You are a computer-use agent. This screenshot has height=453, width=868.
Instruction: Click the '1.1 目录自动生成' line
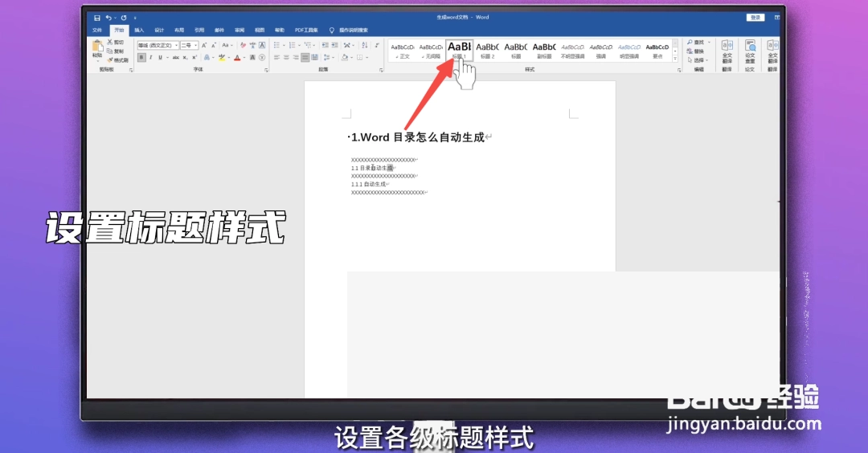(x=372, y=168)
